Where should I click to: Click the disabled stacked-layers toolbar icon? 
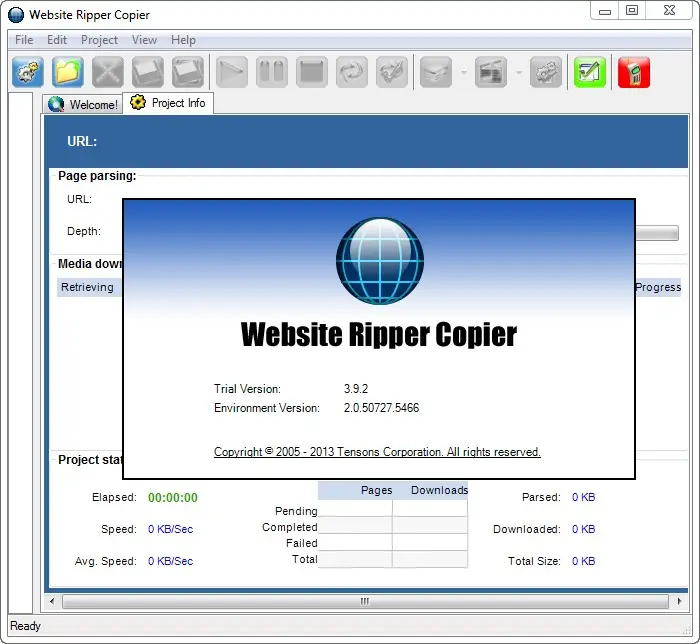(436, 72)
